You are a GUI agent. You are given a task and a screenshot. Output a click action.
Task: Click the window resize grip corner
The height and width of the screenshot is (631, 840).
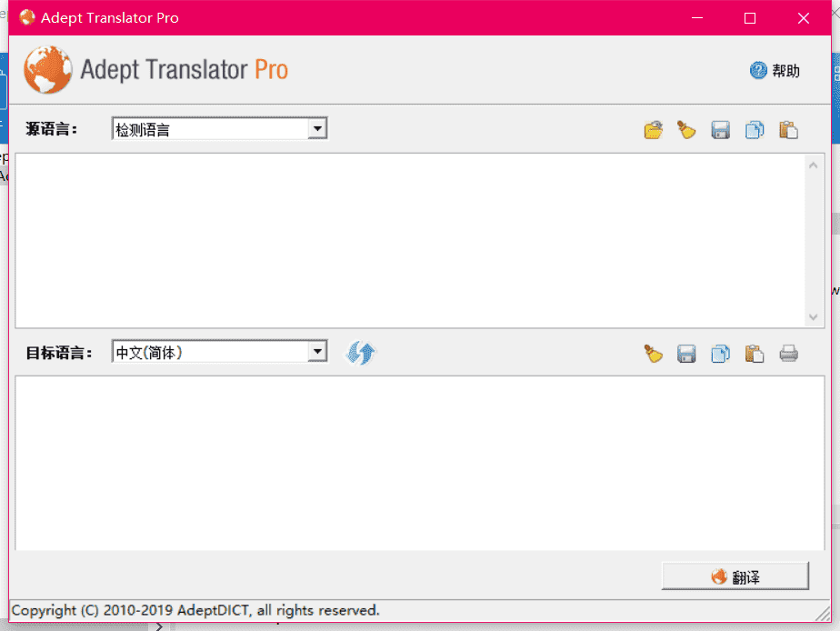(x=823, y=614)
